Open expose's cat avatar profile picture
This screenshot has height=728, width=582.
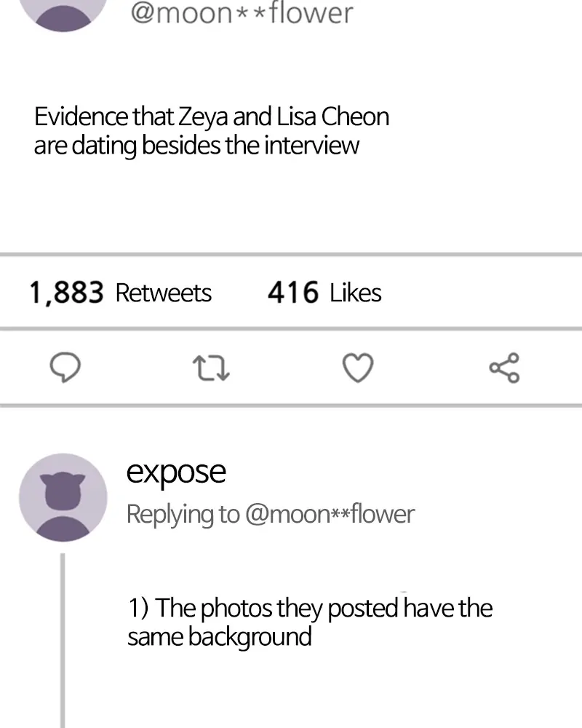[x=63, y=497]
